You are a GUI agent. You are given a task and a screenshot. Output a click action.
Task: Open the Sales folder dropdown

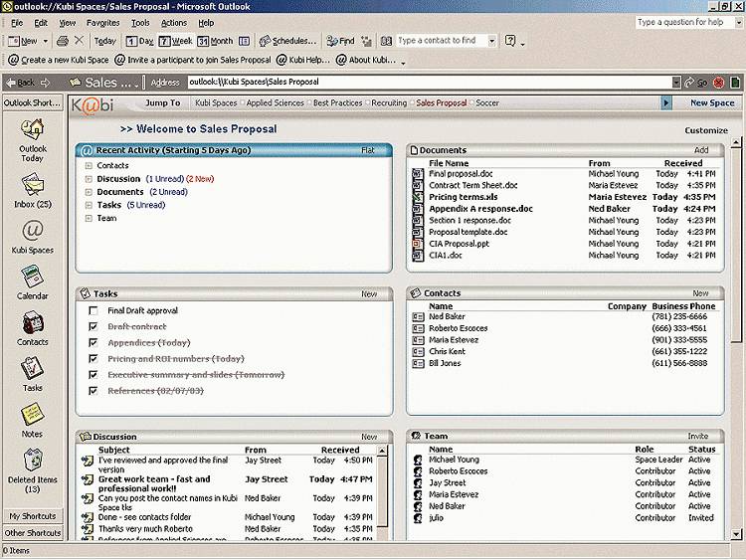[x=136, y=85]
